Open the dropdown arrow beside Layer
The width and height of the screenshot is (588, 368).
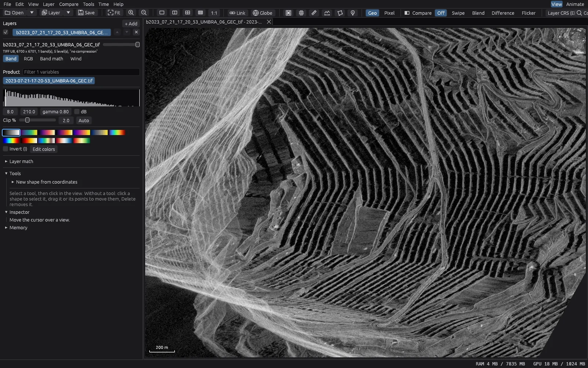[x=68, y=13]
